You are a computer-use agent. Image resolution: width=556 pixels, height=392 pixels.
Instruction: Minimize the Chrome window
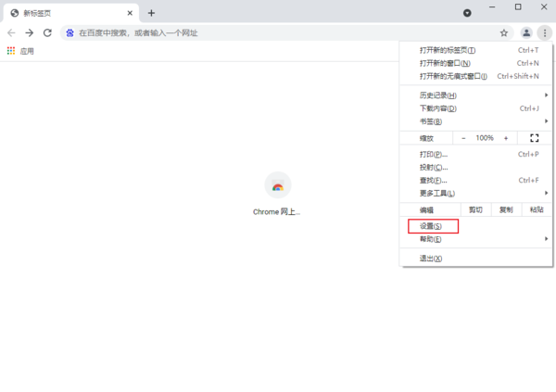click(492, 6)
